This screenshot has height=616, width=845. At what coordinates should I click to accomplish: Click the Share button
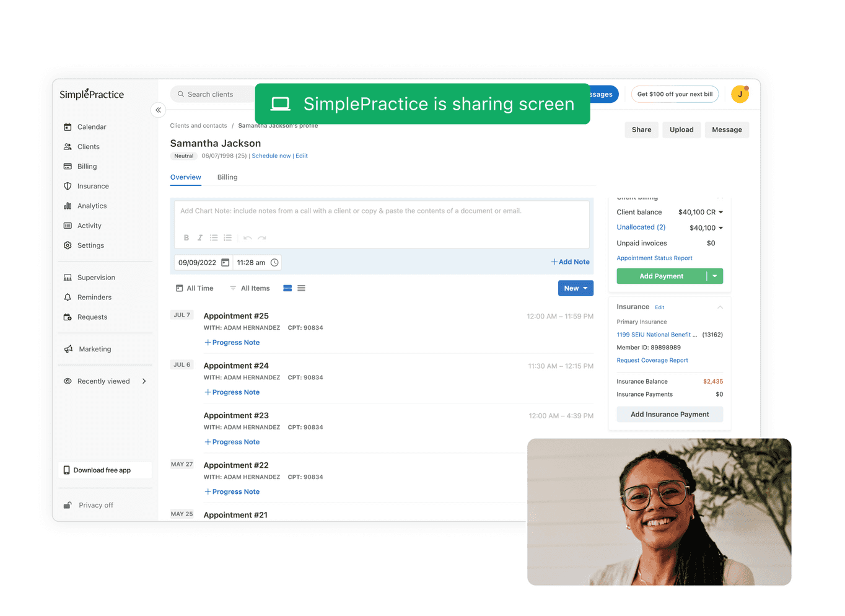(641, 130)
